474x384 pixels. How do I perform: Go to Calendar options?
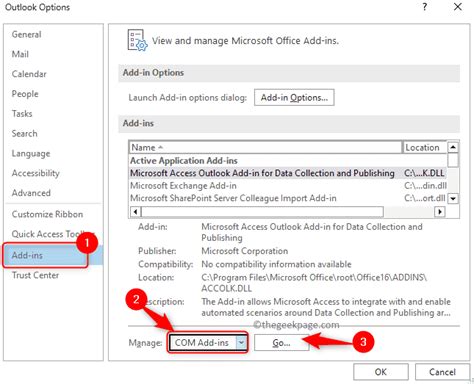[x=29, y=74]
